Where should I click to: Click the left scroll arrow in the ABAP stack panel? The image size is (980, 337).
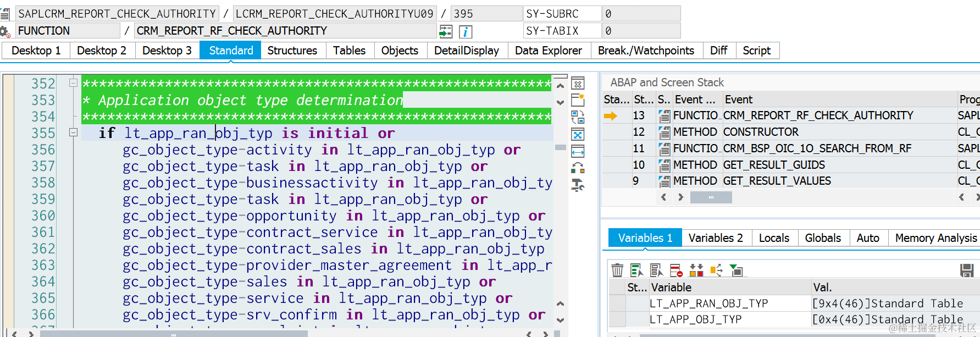click(663, 197)
